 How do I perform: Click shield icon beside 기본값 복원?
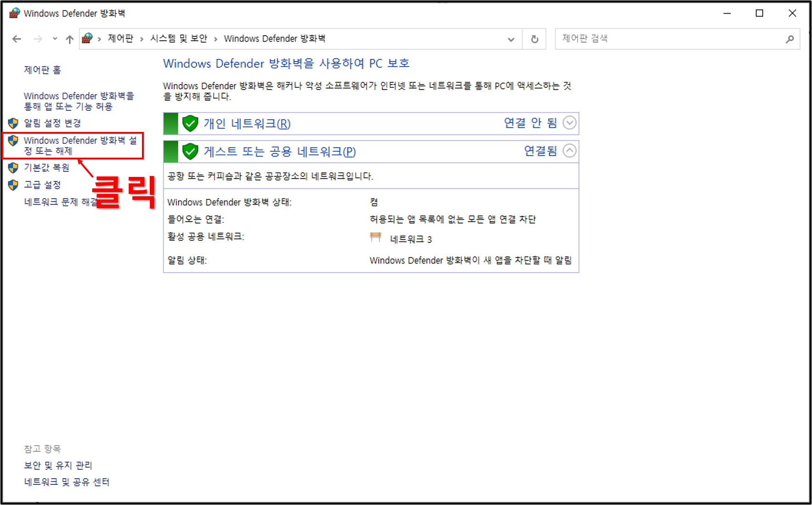(13, 168)
